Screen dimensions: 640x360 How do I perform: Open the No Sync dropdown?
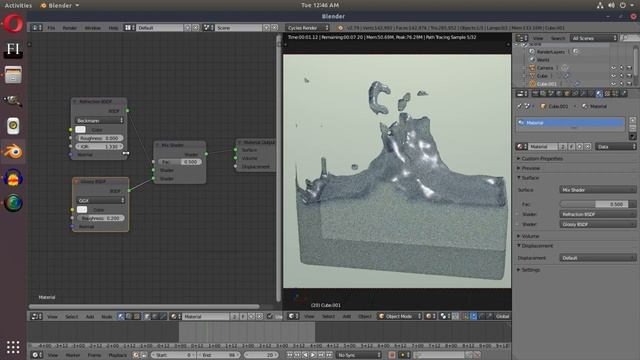click(359, 355)
